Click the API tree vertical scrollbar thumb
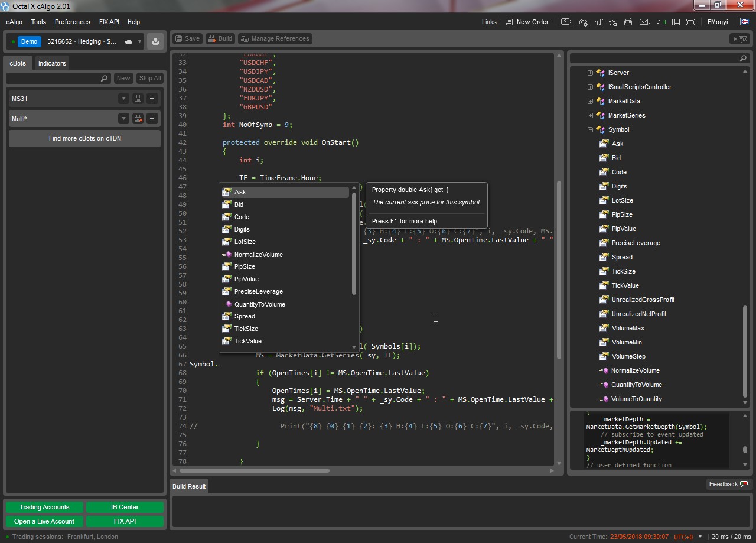 pyautogui.click(x=745, y=352)
